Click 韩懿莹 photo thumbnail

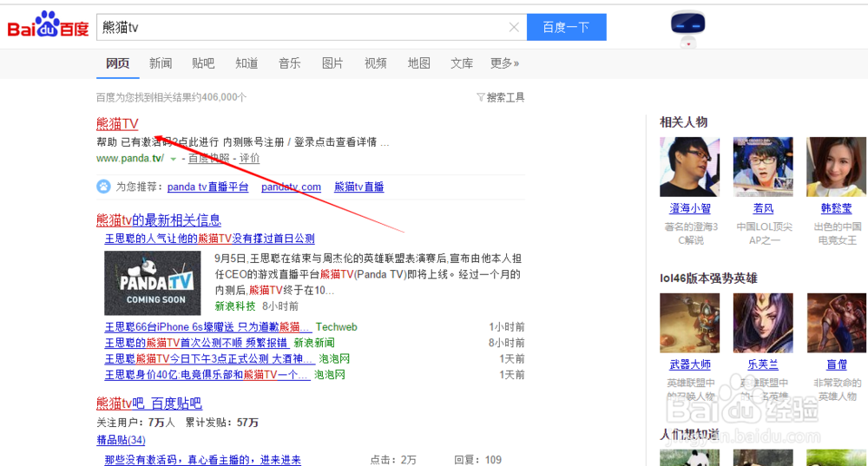click(837, 167)
